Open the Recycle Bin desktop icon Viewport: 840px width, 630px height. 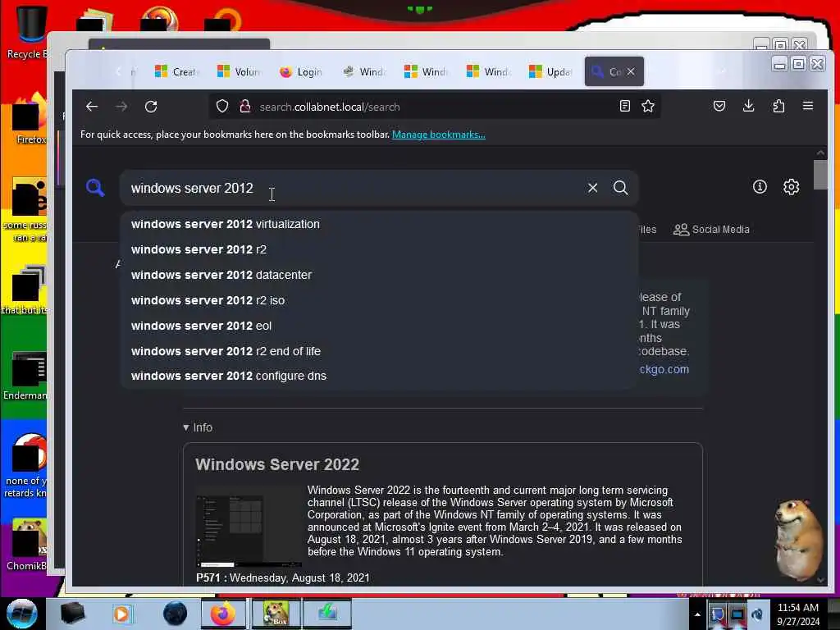coord(28,32)
